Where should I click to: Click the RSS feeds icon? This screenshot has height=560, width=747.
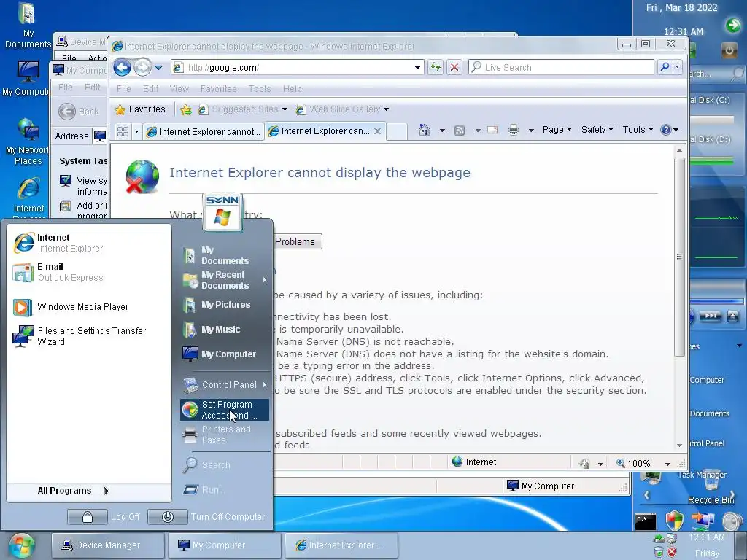click(x=460, y=130)
